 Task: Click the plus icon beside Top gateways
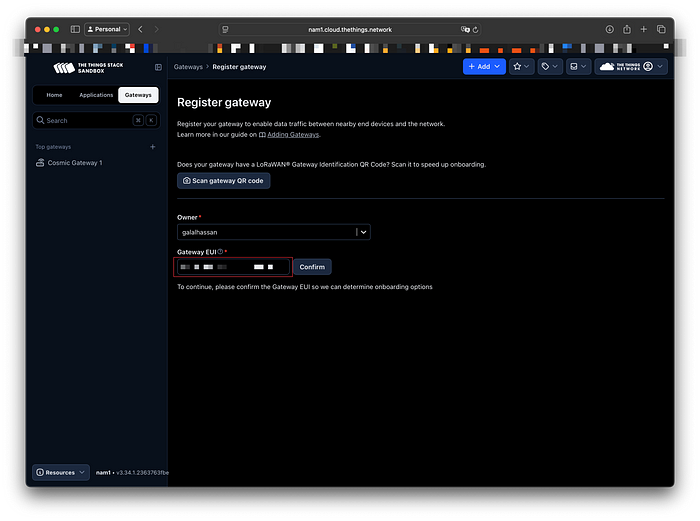[153, 146]
